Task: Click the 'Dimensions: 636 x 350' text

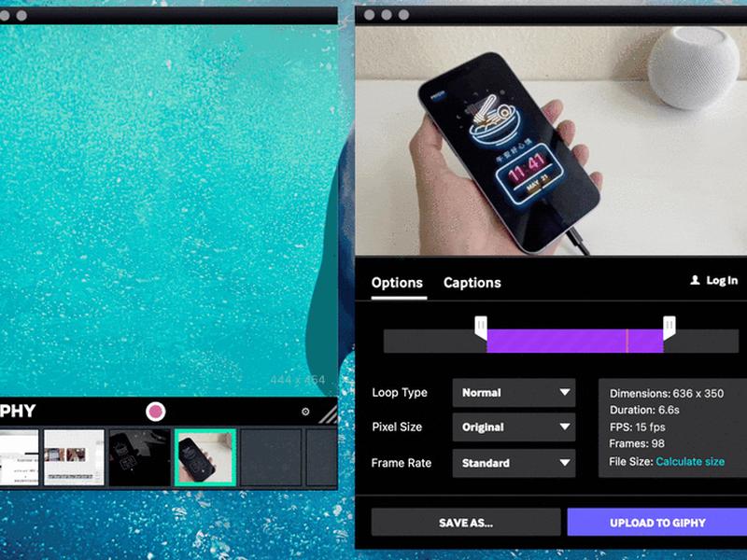Action: pyautogui.click(x=667, y=393)
